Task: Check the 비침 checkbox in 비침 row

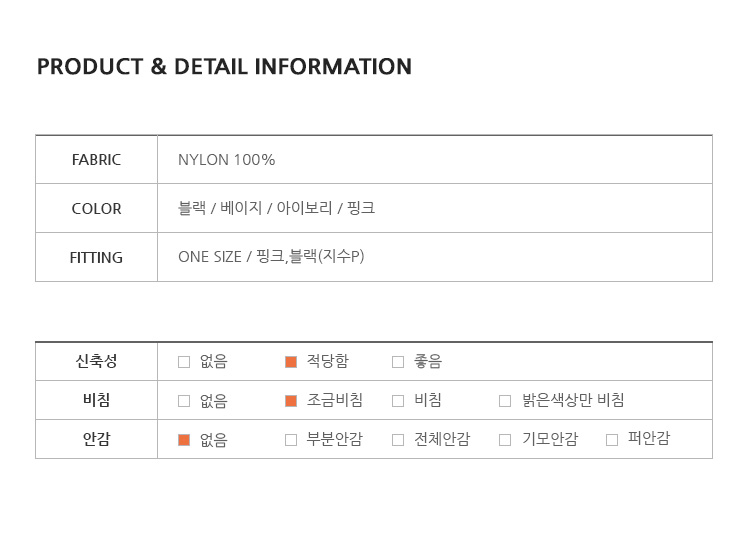Action: coord(398,400)
